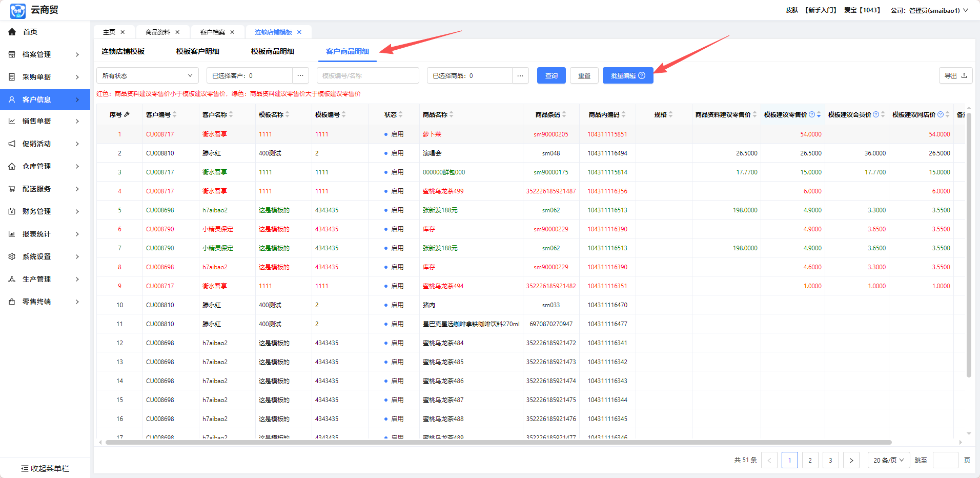This screenshot has height=478, width=980.
Task: Click the product name 蜜桃乌龙茶499
Action: (x=443, y=191)
